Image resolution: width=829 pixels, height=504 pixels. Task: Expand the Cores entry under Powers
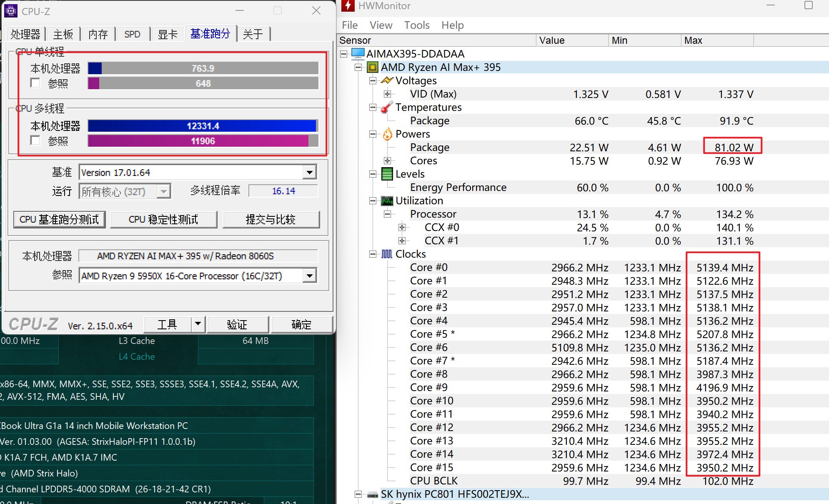[x=387, y=160]
